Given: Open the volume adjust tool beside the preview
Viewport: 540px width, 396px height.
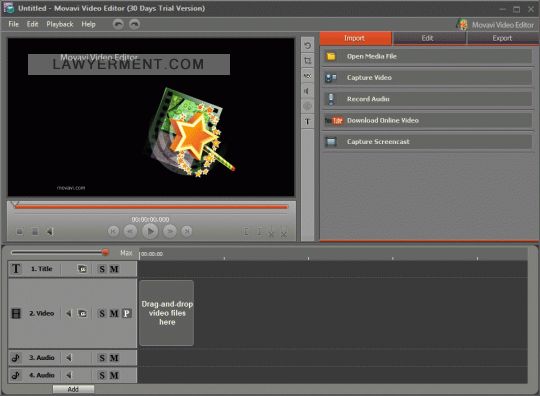Looking at the screenshot, I should point(308,91).
